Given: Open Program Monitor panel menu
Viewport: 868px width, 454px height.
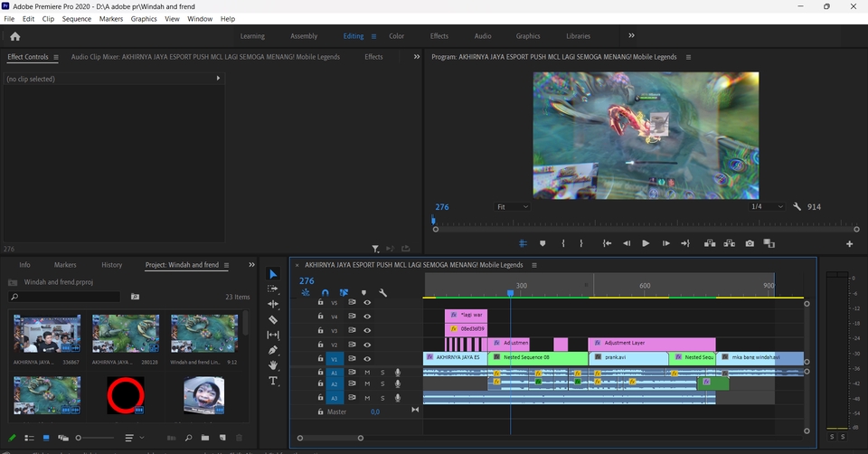Looking at the screenshot, I should coord(688,57).
